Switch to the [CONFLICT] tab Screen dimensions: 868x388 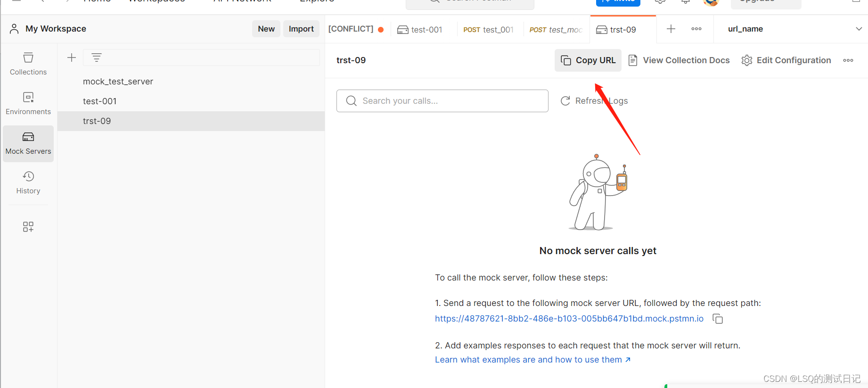356,29
